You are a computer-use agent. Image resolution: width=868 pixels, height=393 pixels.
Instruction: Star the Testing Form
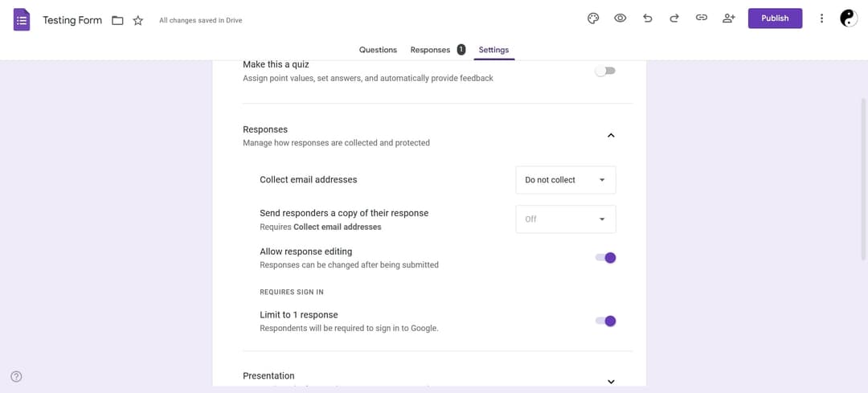[x=138, y=20]
